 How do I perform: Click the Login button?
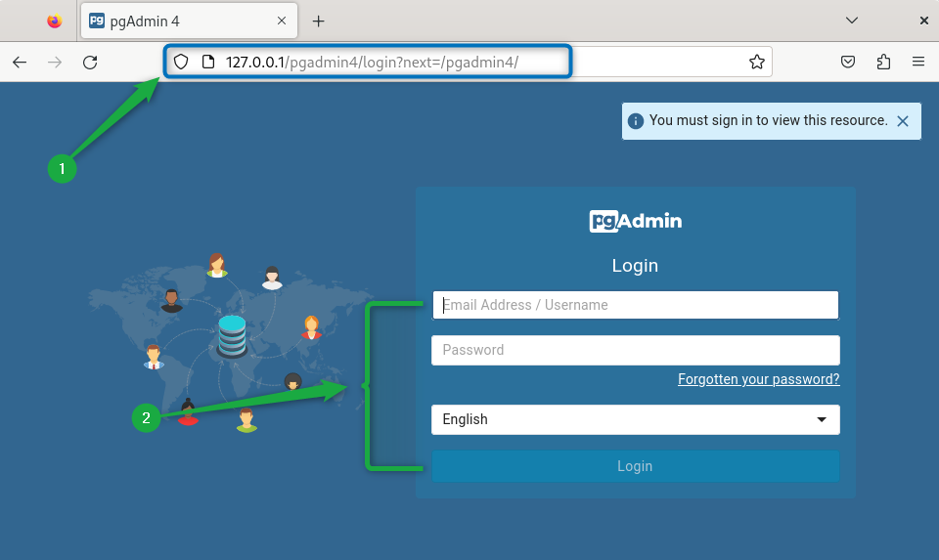(x=635, y=466)
